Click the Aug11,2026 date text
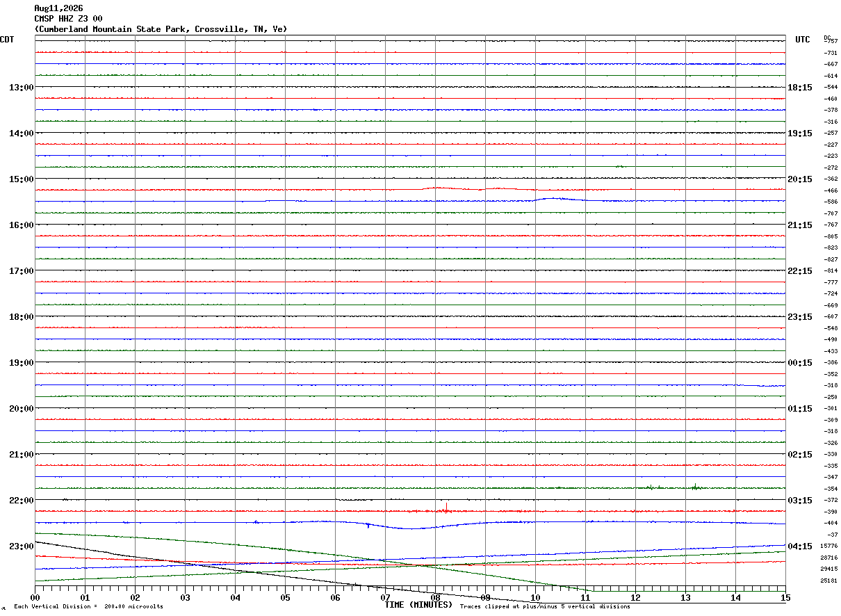841x616 pixels. [58, 8]
